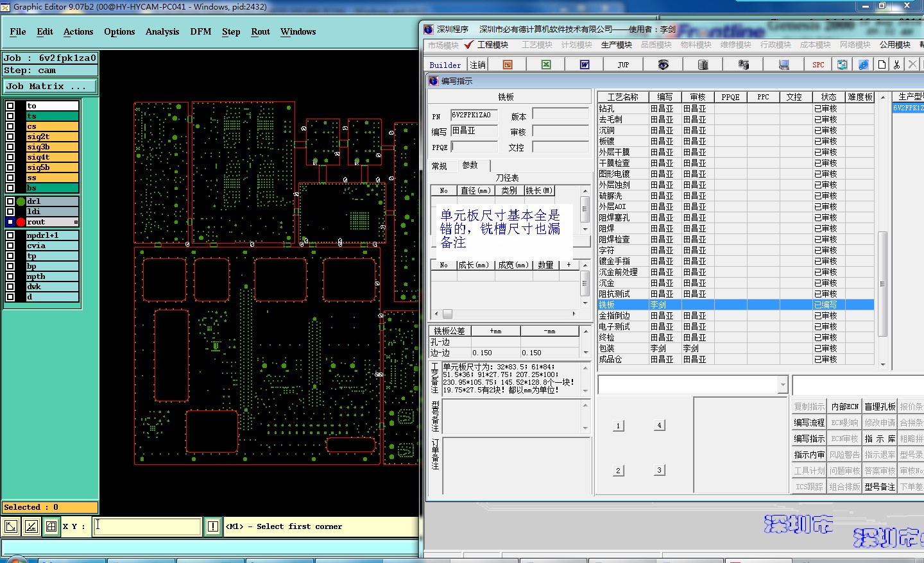Toggle the checkbox for the drl layer
The height and width of the screenshot is (563, 924).
click(x=10, y=201)
